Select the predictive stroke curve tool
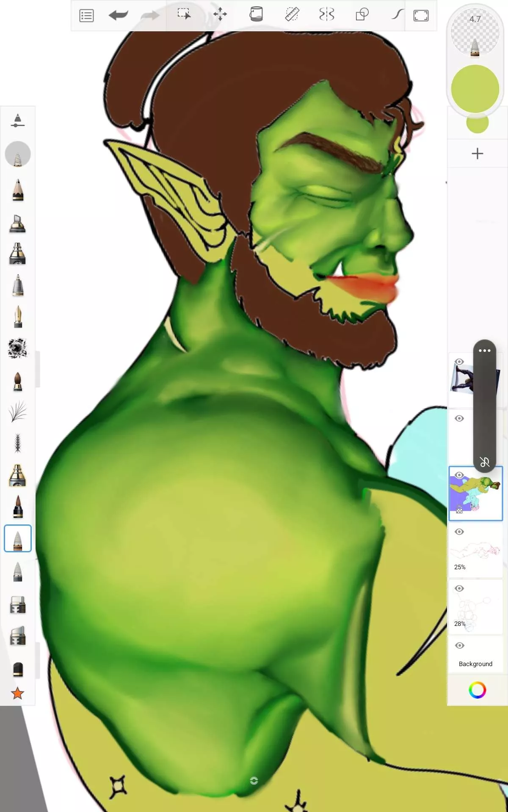 pos(397,14)
